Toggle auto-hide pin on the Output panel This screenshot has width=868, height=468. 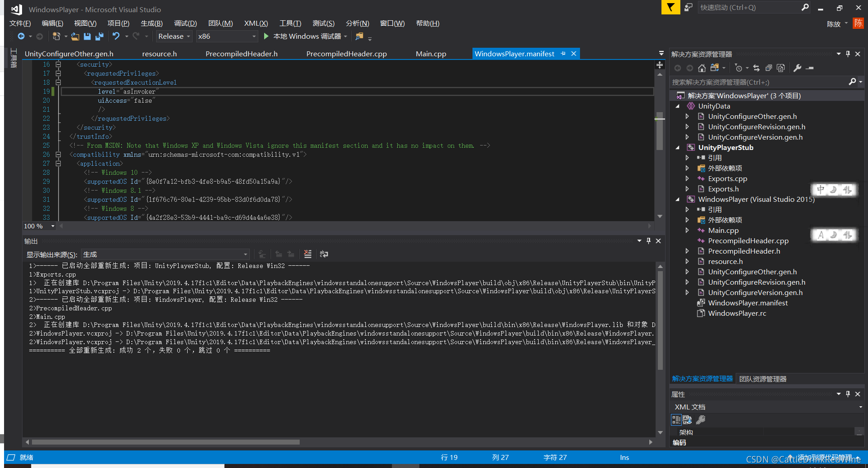click(x=648, y=241)
